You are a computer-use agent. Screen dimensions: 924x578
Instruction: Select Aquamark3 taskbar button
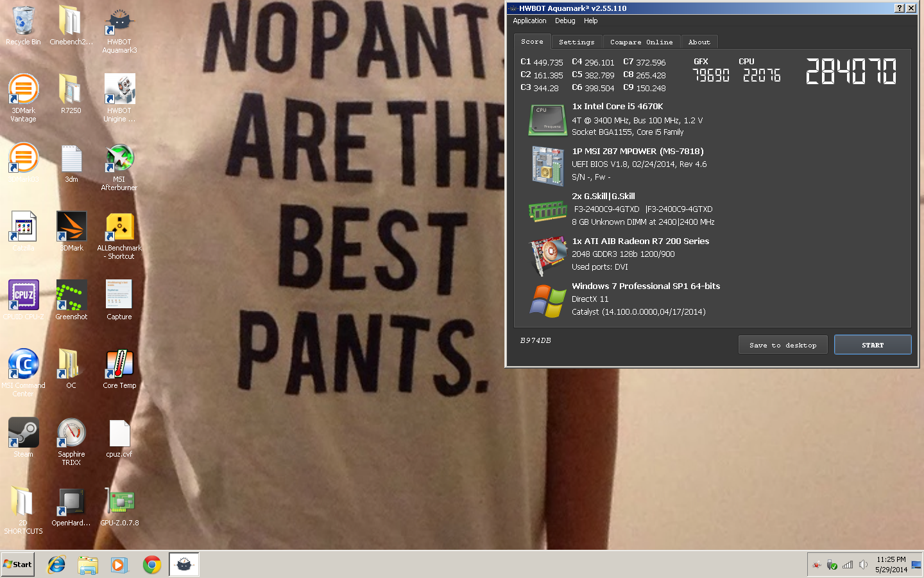[184, 565]
